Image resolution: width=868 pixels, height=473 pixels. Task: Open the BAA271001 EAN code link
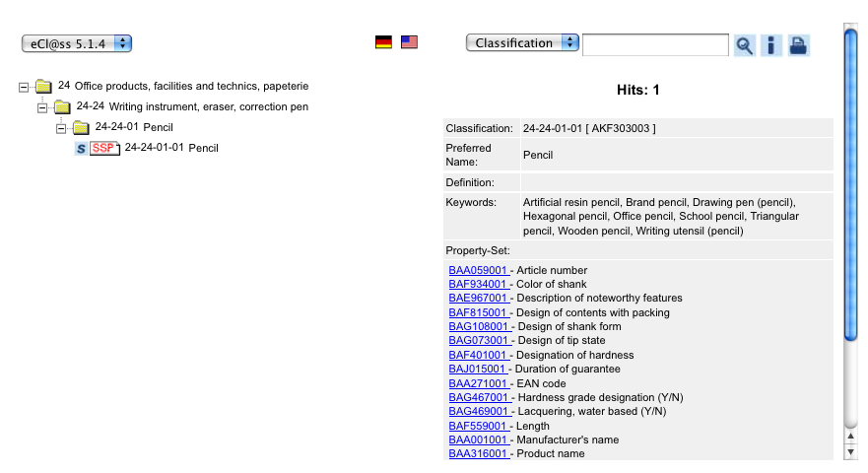(479, 383)
